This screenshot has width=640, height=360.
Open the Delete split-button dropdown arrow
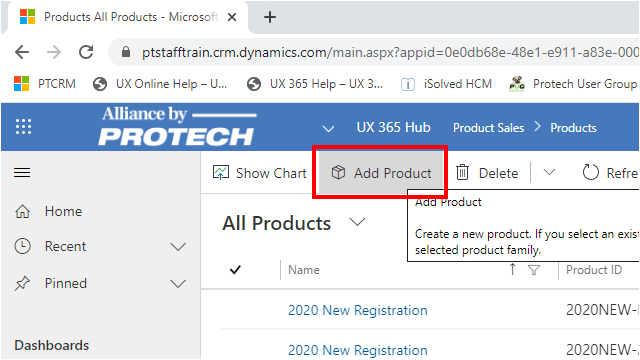[549, 172]
